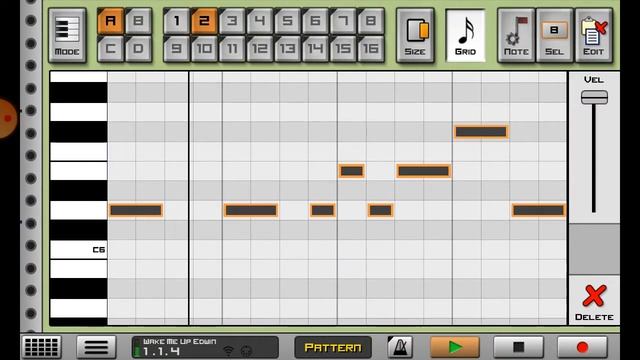The width and height of the screenshot is (640, 360).
Task: Select pattern slot 13
Action: coord(287,49)
